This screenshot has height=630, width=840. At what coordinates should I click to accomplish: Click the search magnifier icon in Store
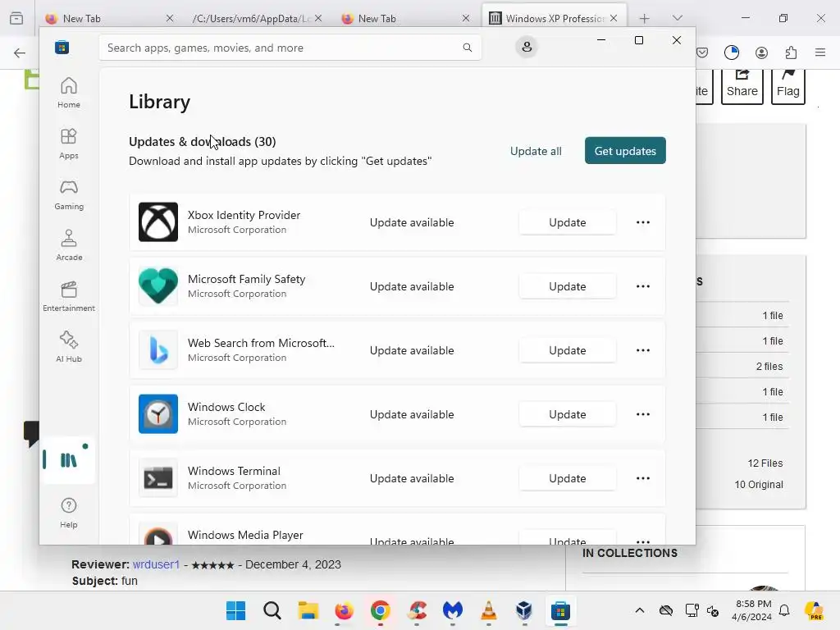click(x=467, y=48)
